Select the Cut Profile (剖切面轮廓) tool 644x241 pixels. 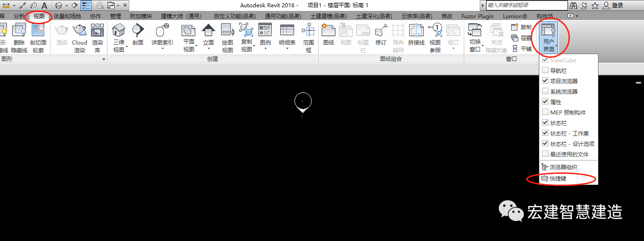click(x=38, y=38)
